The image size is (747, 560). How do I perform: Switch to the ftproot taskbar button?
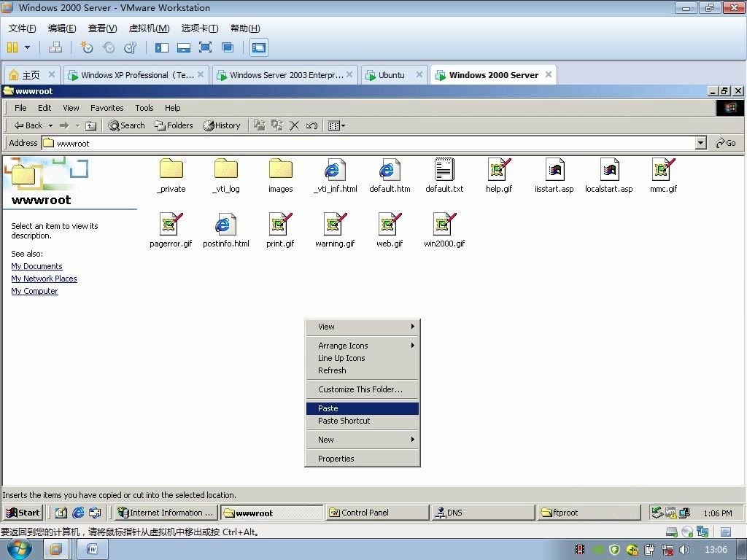click(x=589, y=513)
